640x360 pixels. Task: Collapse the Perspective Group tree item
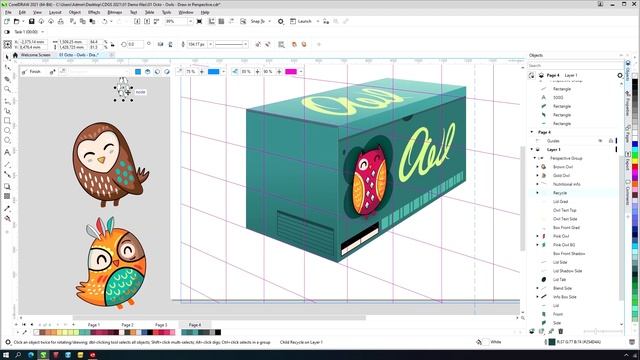point(535,158)
